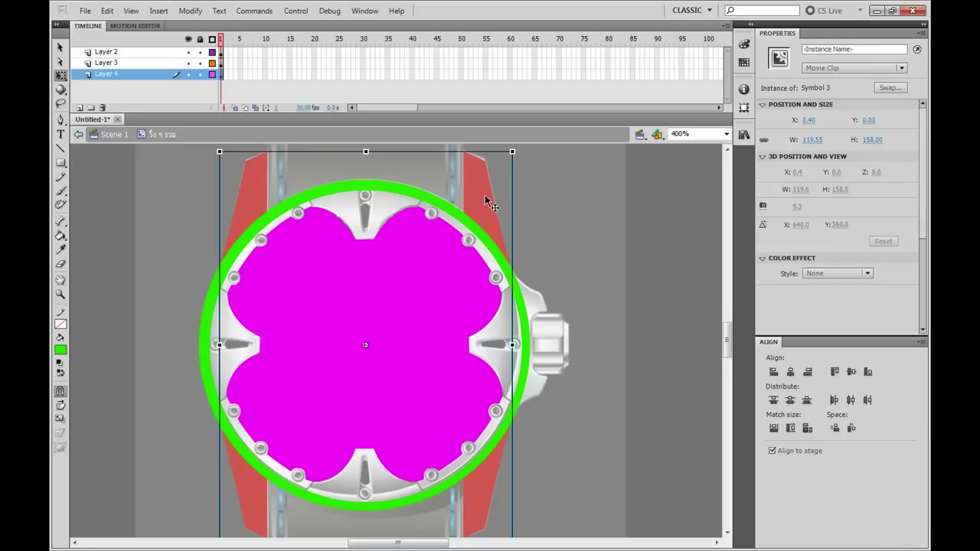Toggle visibility dot for Layer 2

pyautogui.click(x=189, y=52)
